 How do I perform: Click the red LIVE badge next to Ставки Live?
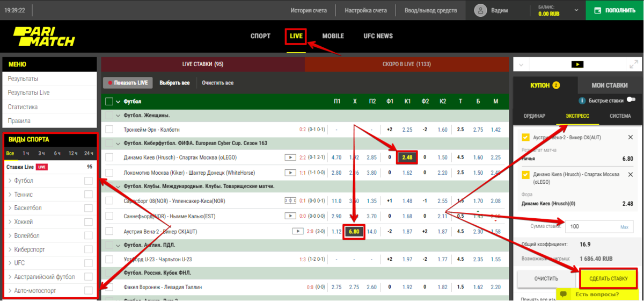[x=42, y=167]
